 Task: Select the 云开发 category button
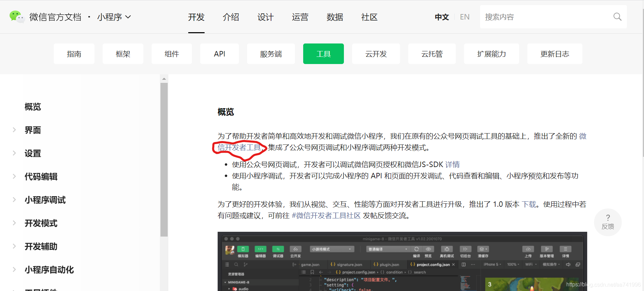pyautogui.click(x=376, y=54)
